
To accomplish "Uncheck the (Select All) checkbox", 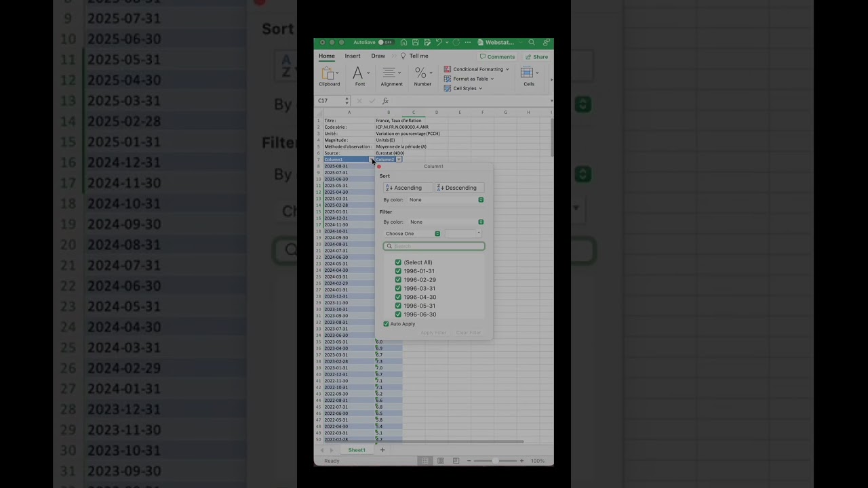I will pos(398,262).
